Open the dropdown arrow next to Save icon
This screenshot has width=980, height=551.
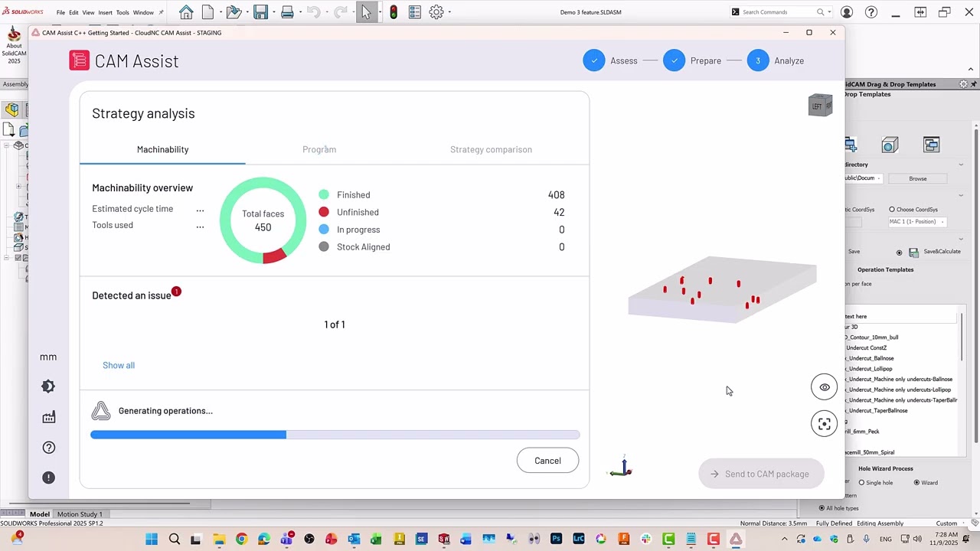click(x=273, y=12)
